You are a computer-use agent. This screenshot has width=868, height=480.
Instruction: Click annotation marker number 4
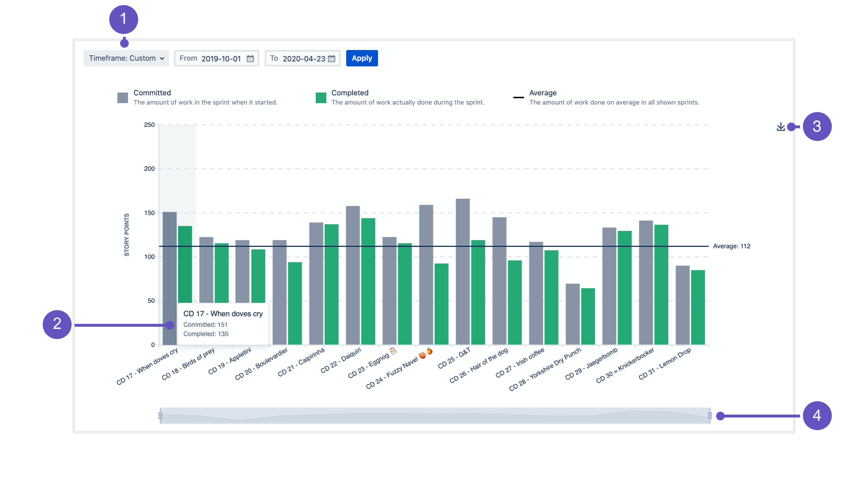(x=817, y=416)
